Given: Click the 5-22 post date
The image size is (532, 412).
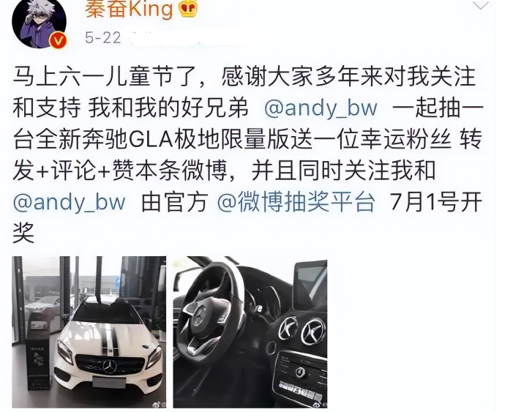Looking at the screenshot, I should click(102, 37).
